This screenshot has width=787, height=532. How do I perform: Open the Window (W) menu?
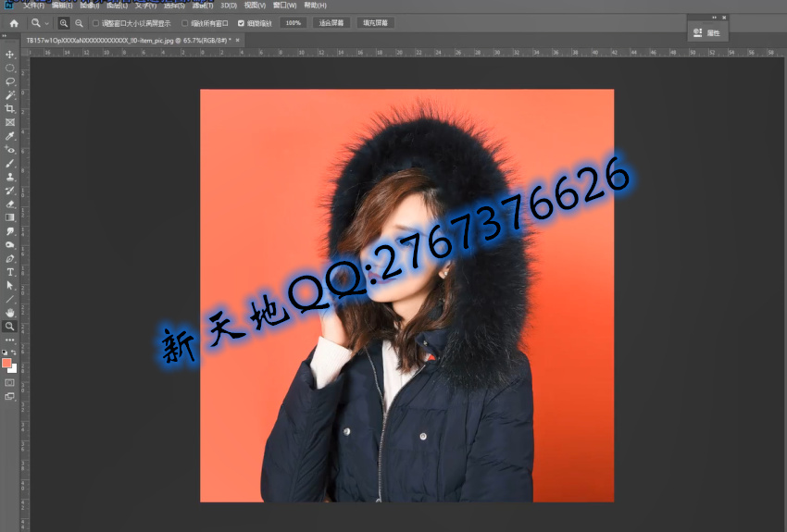point(284,5)
